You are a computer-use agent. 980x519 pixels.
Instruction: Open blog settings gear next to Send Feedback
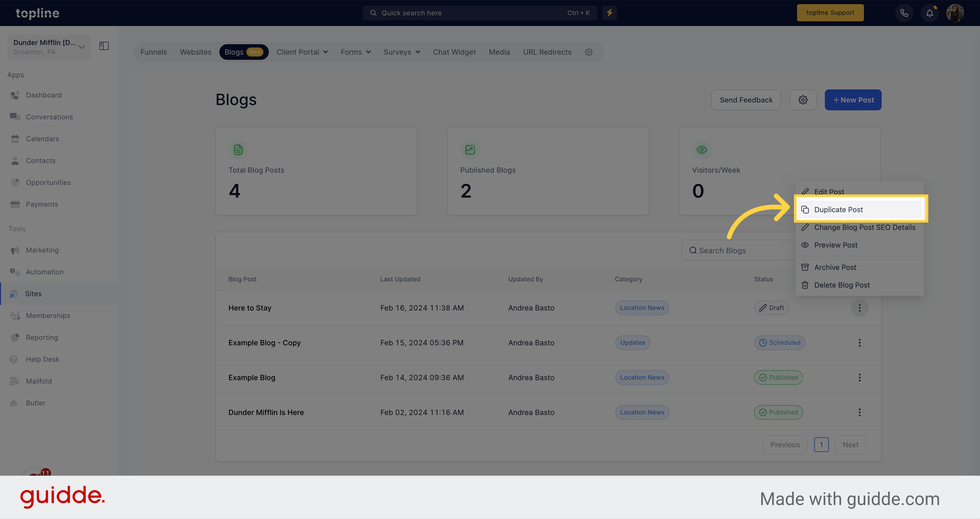pos(803,100)
